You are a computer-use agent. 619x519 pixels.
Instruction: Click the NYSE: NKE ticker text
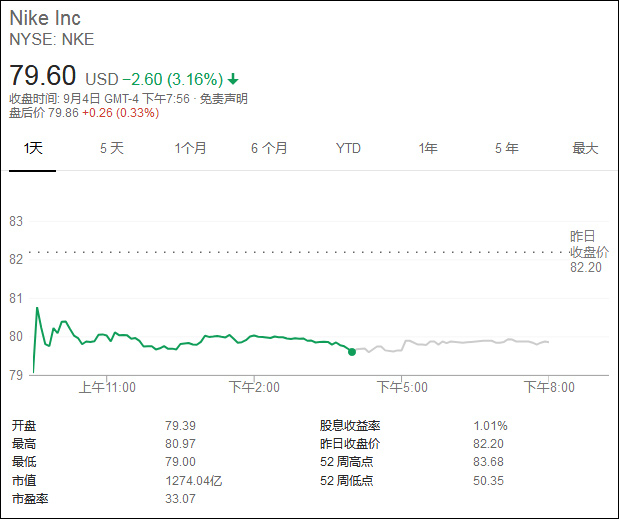(52, 40)
